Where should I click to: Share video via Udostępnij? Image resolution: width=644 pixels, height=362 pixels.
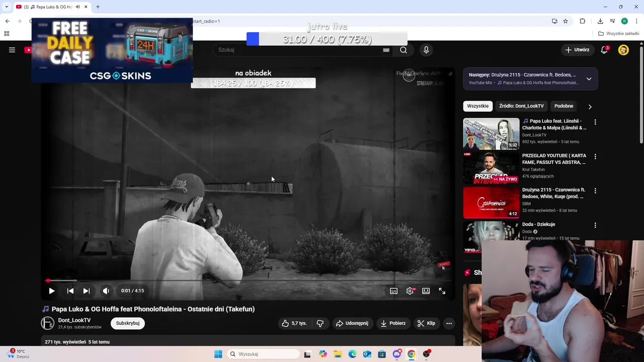tap(352, 323)
